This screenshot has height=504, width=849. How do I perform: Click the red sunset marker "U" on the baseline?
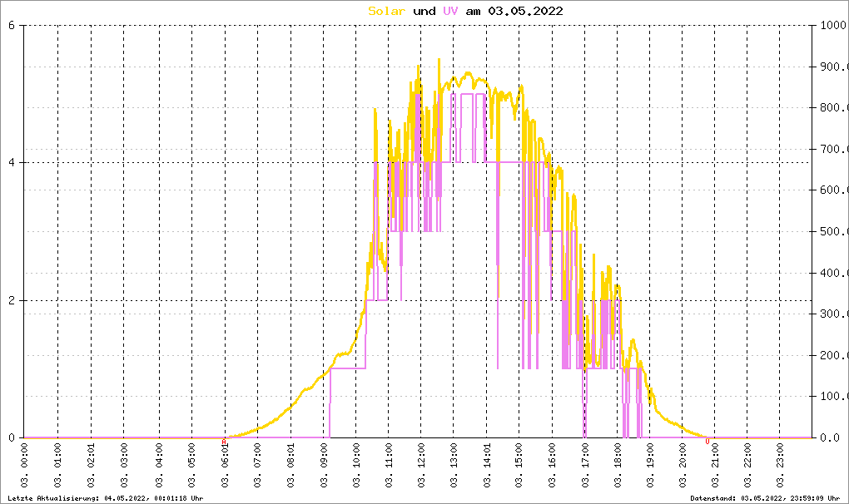point(707,442)
